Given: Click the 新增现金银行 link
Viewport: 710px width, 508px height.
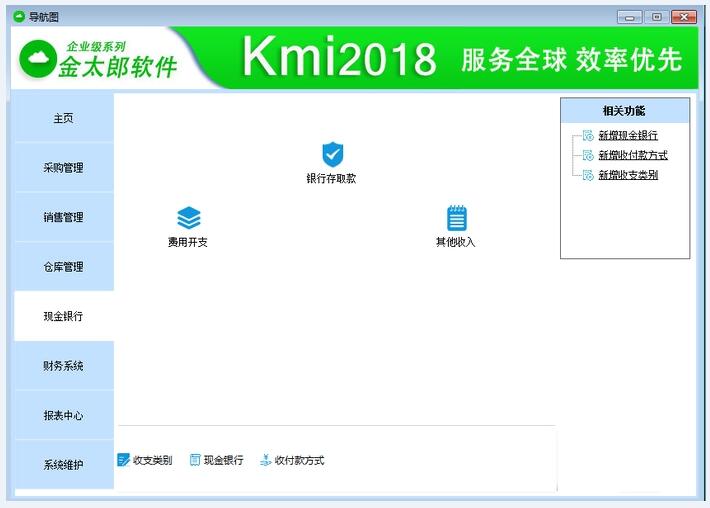Looking at the screenshot, I should pos(628,136).
